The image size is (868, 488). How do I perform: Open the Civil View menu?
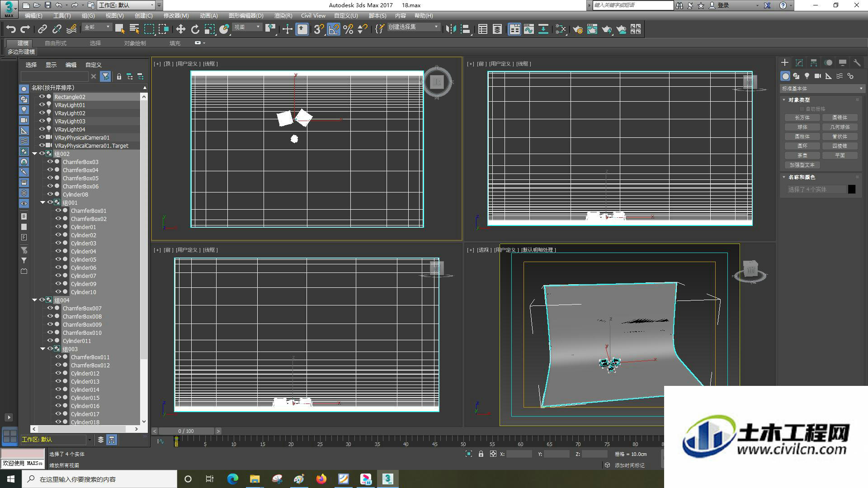coord(313,16)
